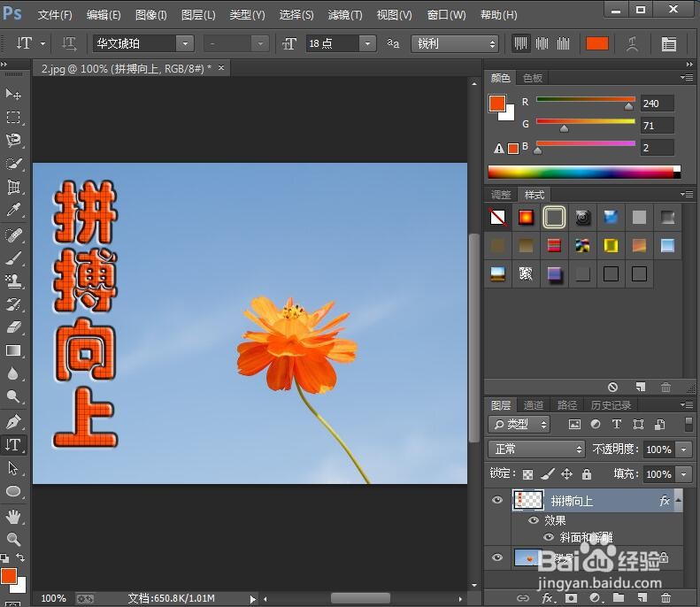The height and width of the screenshot is (607, 700).
Task: Toggle lock position icon
Action: point(566,474)
